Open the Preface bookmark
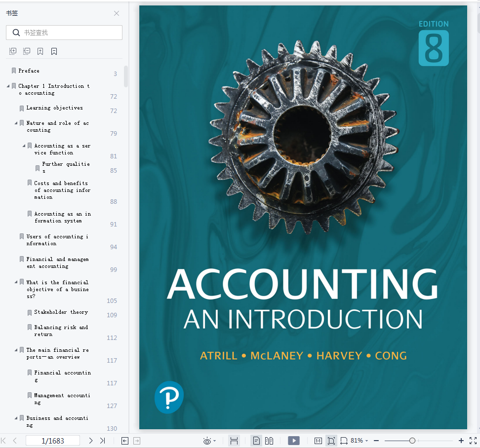The image size is (480, 448). [29, 71]
